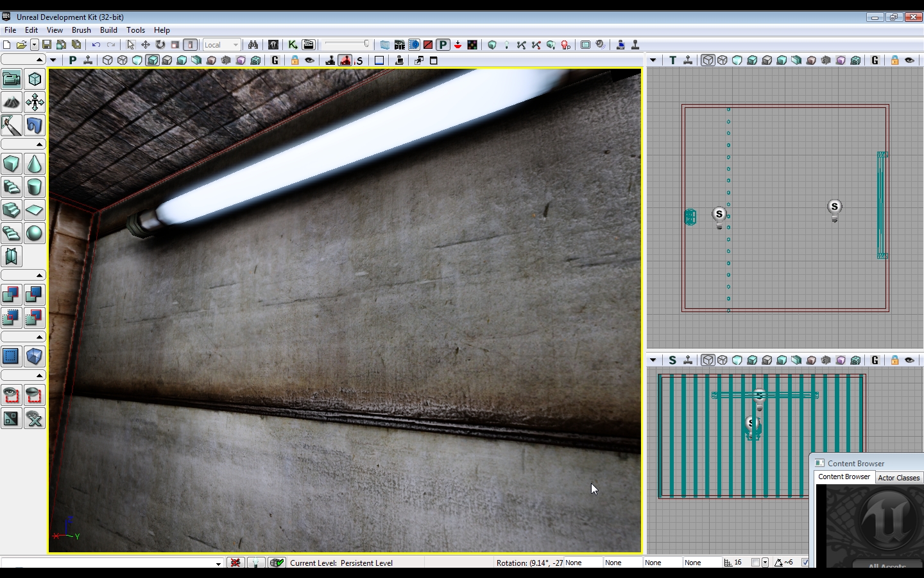The height and width of the screenshot is (578, 924).
Task: Click the Cube brush builder
Action: coord(12,164)
